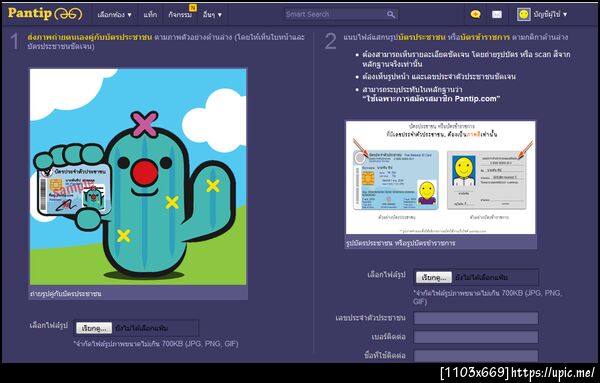Focus the ชื่อที่ใช้ติดต่อ input field
The height and width of the screenshot is (383, 600).
click(476, 355)
